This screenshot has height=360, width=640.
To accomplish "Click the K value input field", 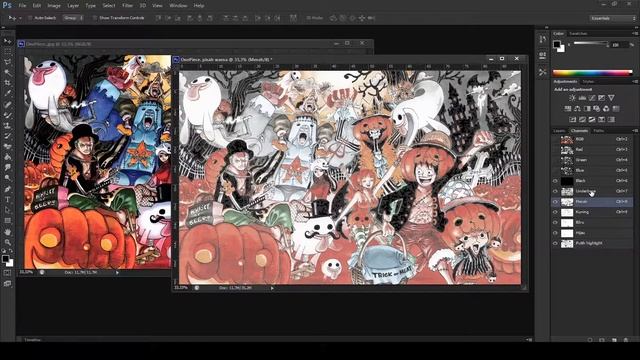I will click(x=619, y=44).
